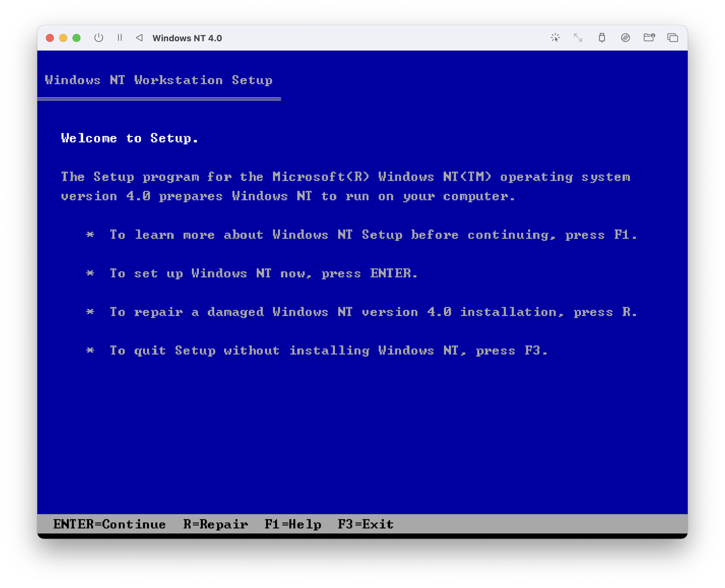
Task: Click the Windows NT 4.0 window title
Action: pyautogui.click(x=187, y=38)
